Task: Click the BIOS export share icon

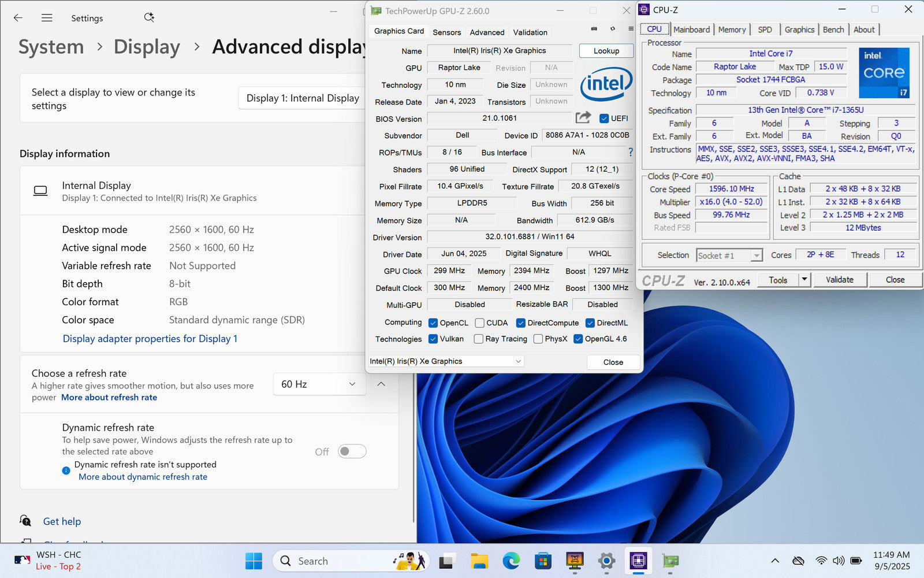Action: 583,118
